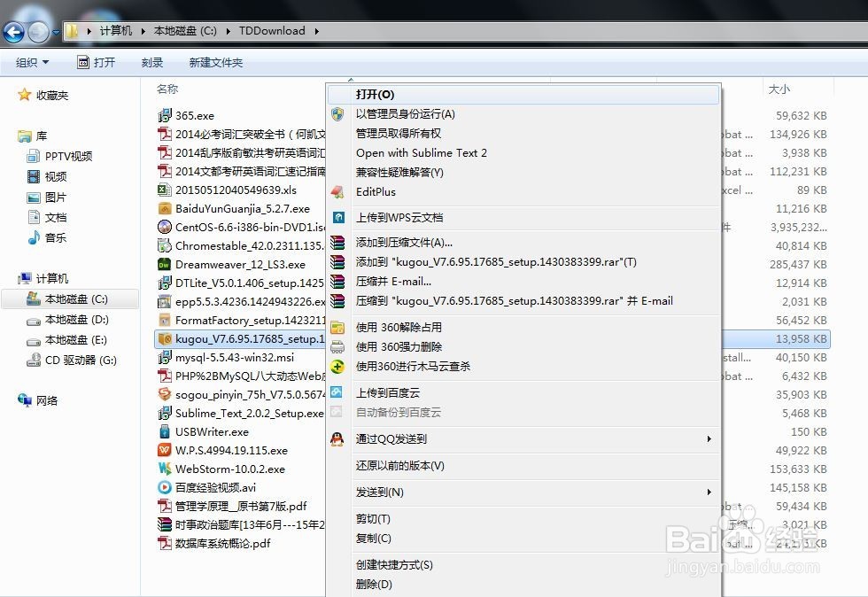Image resolution: width=868 pixels, height=597 pixels.
Task: Expand 通过QQ发送到 submenu arrow
Action: (709, 439)
